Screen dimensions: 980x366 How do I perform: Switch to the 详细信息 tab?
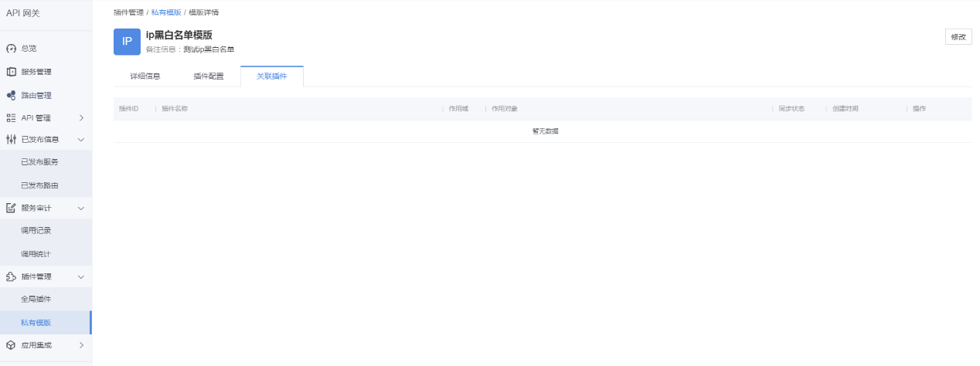tap(145, 76)
